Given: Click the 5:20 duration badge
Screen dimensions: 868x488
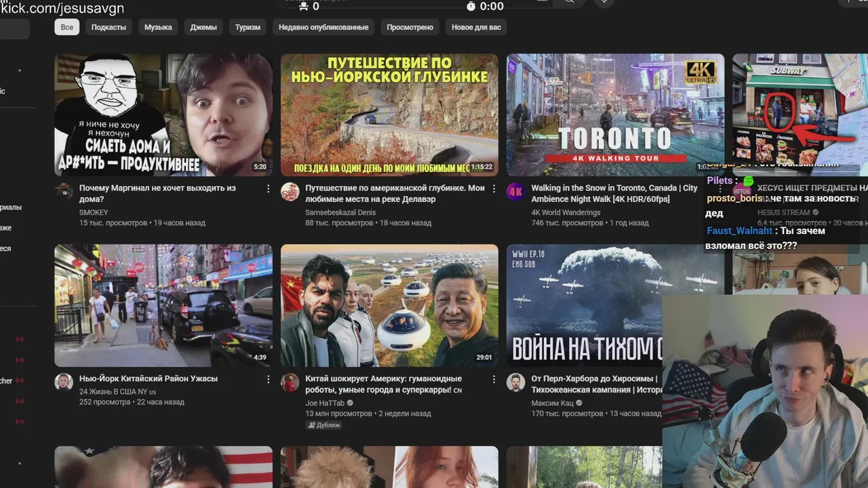Looking at the screenshot, I should click(x=260, y=167).
